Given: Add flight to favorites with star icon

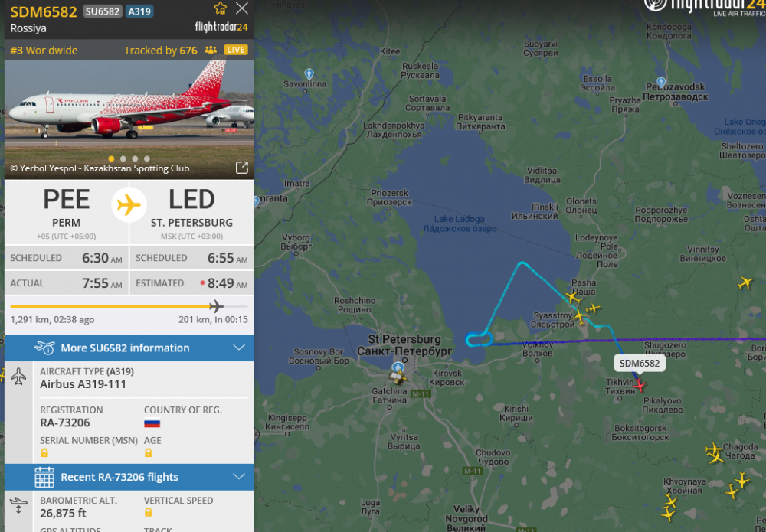Looking at the screenshot, I should (x=221, y=8).
